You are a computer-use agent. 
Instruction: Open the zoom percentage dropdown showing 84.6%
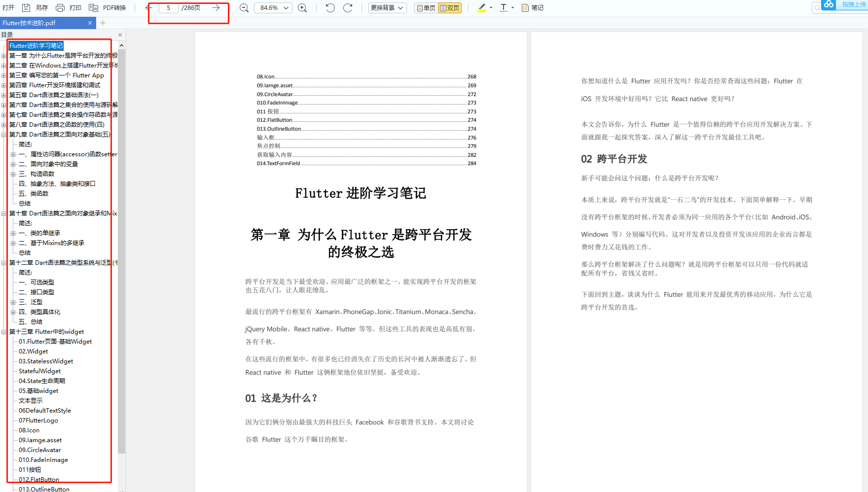click(273, 7)
